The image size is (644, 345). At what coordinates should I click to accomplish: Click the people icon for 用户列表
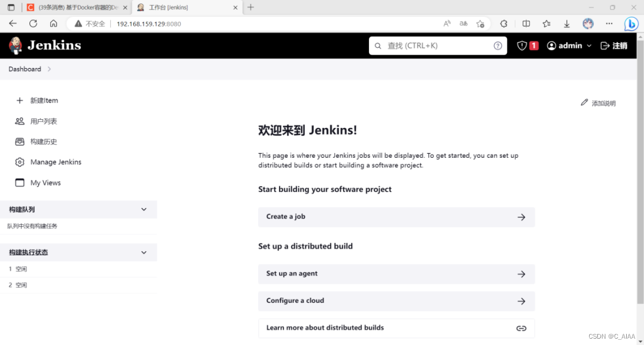click(x=19, y=121)
